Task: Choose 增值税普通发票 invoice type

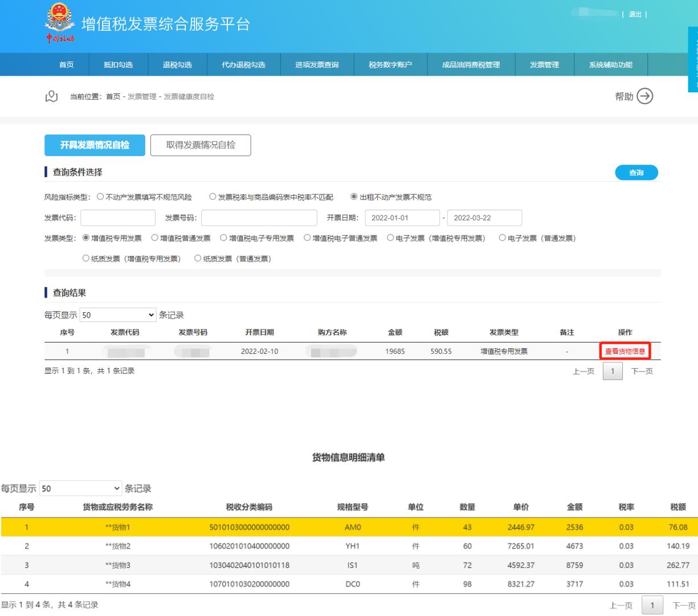Action: [x=155, y=238]
